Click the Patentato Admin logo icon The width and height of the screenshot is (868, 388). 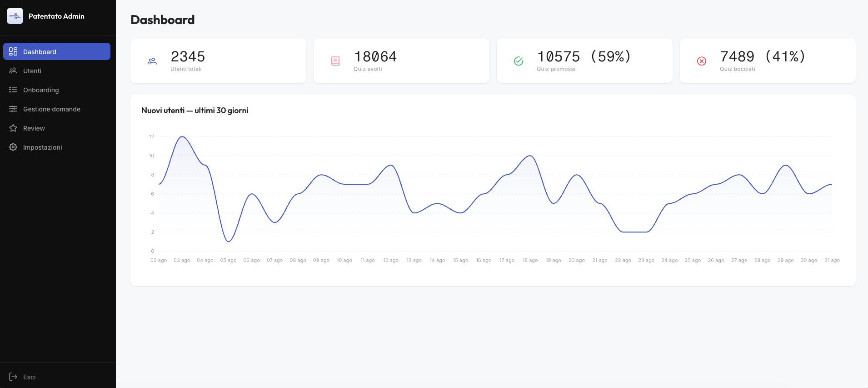15,16
